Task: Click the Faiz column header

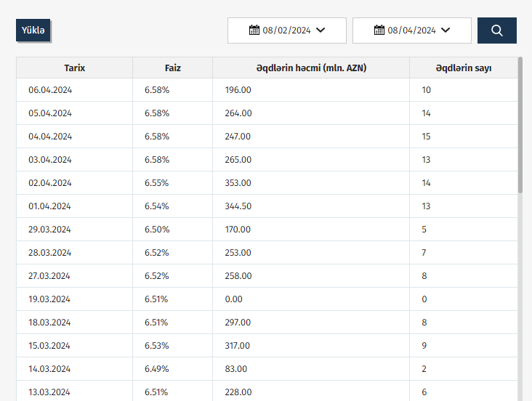Action: coord(172,68)
